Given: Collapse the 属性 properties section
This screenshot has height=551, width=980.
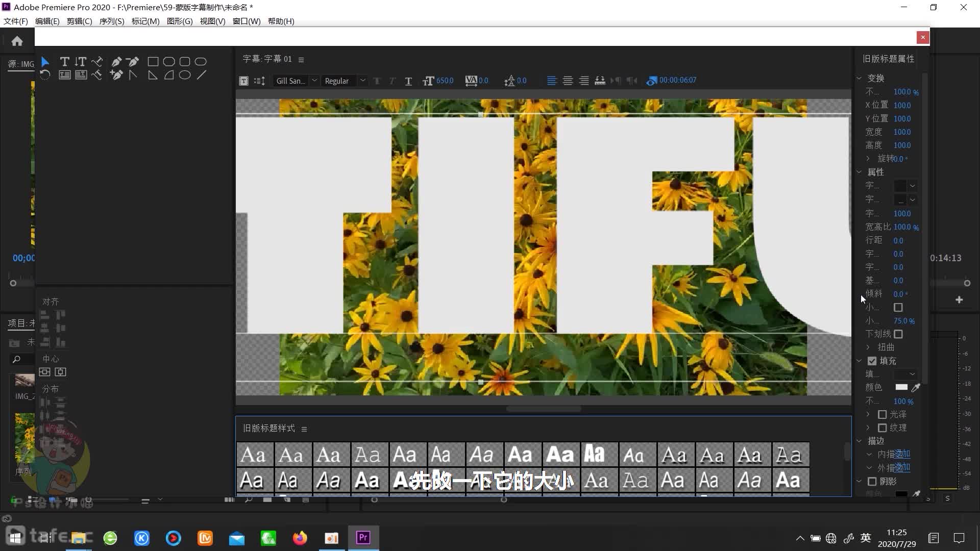Looking at the screenshot, I should click(x=859, y=172).
